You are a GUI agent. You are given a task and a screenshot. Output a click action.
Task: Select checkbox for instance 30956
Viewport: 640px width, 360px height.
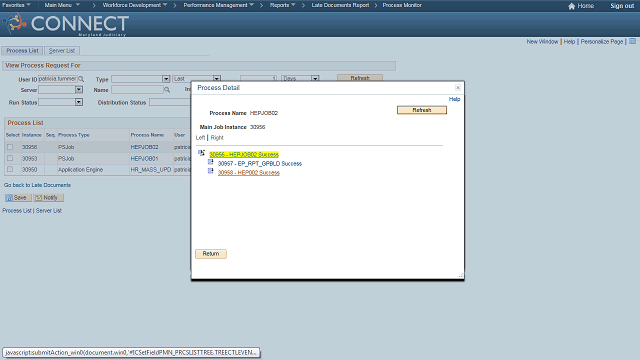coord(10,147)
